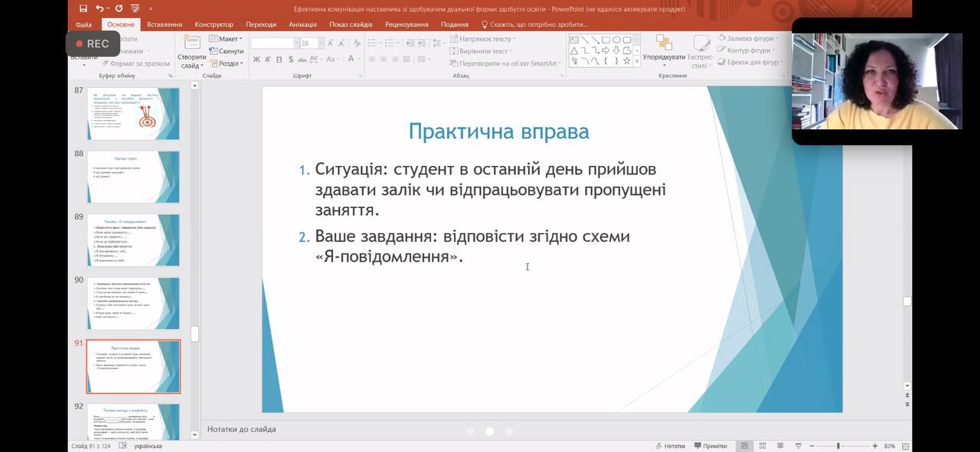Choose the triangle shape in Креслення
Viewport: 980px width, 452px height.
tap(573, 50)
